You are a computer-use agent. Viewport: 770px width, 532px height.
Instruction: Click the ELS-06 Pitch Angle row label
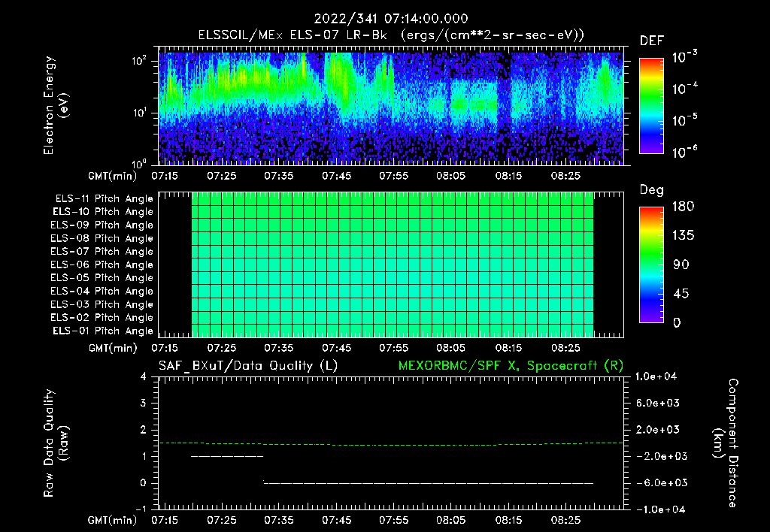[x=102, y=265]
